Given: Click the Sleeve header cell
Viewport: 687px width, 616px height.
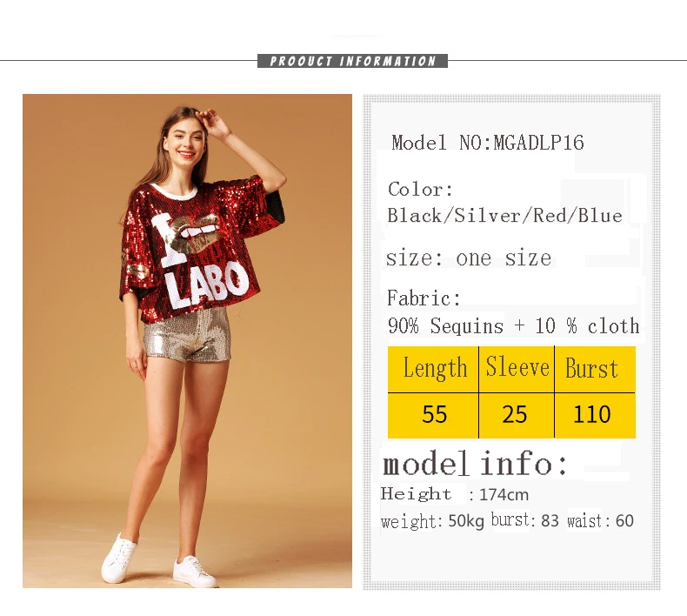Looking at the screenshot, I should point(517,369).
